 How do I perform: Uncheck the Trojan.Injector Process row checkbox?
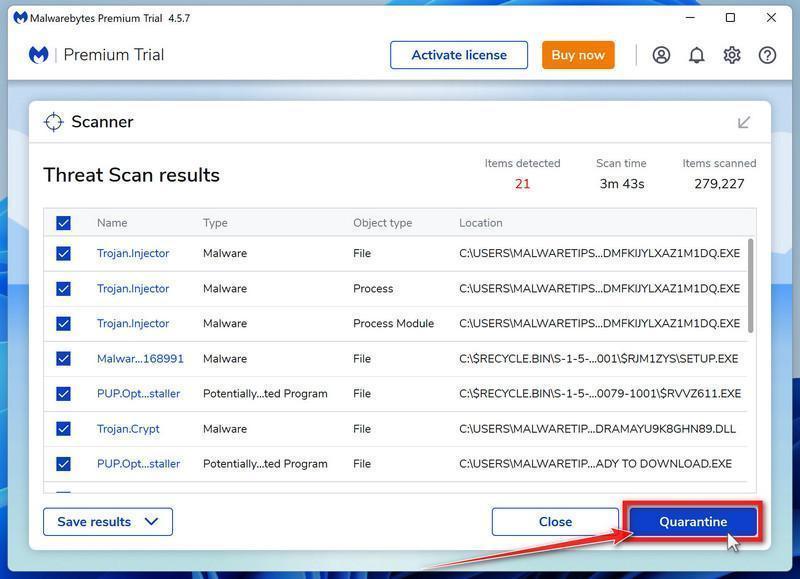[63, 289]
